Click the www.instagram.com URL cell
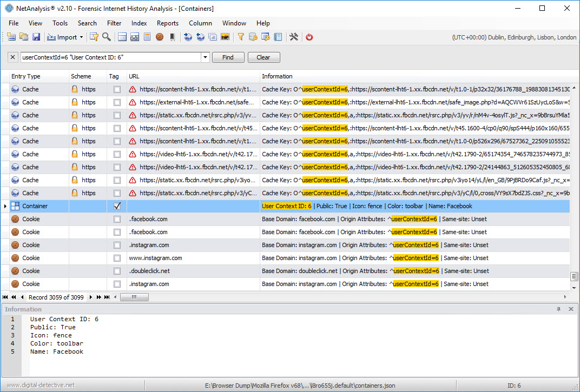The width and height of the screenshot is (580, 392). point(193,258)
